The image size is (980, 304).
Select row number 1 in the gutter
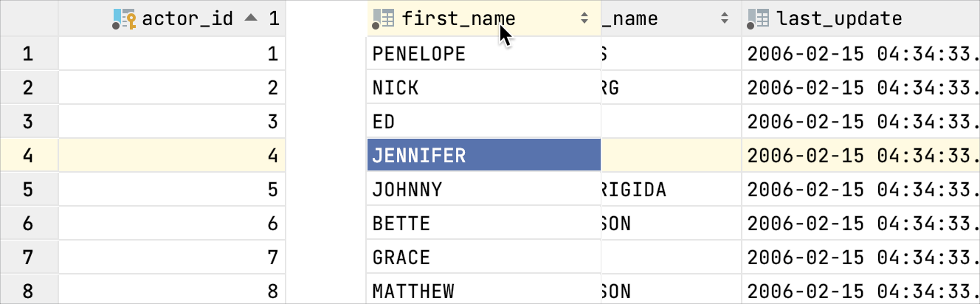tap(28, 53)
